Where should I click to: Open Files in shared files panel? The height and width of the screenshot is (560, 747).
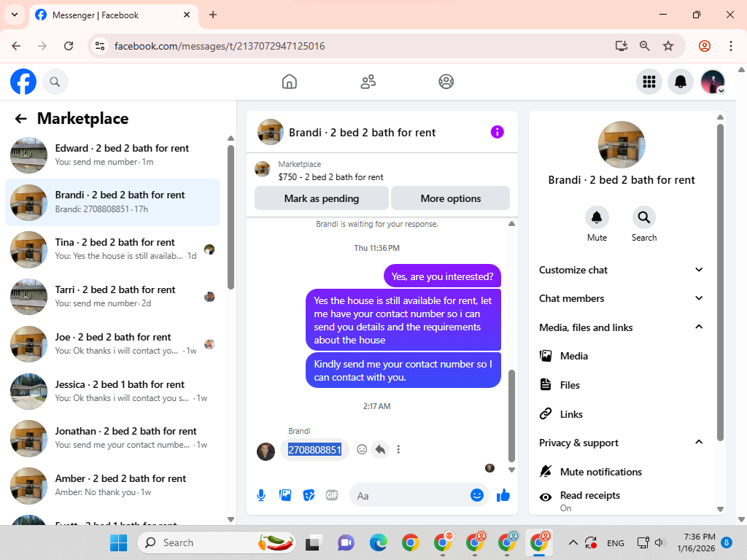point(622,385)
